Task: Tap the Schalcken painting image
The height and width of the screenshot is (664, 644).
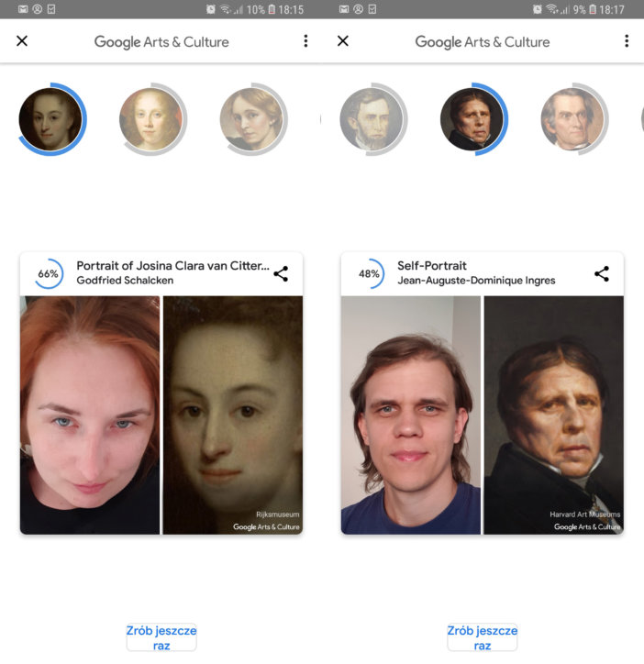Action: [233, 415]
